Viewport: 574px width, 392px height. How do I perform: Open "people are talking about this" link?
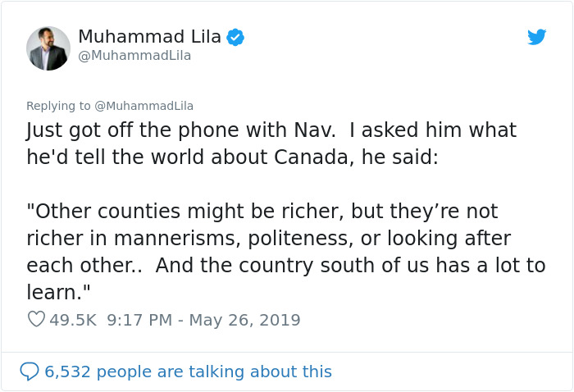pos(214,371)
